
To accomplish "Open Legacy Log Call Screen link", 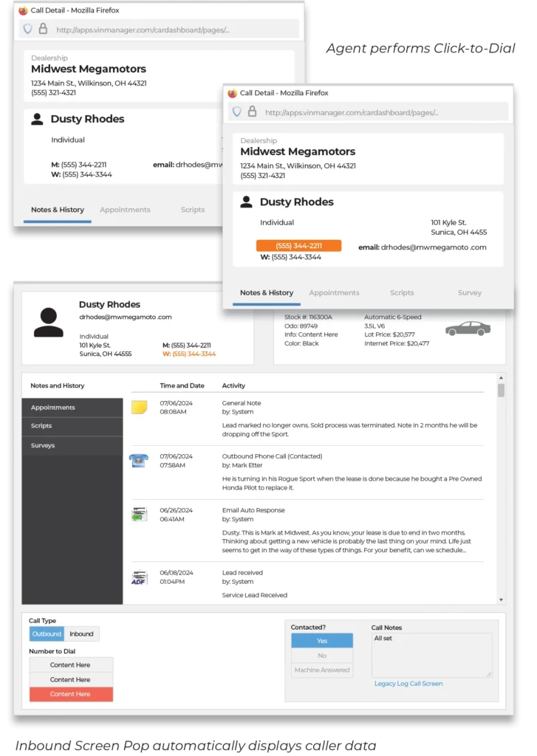I will tap(408, 683).
